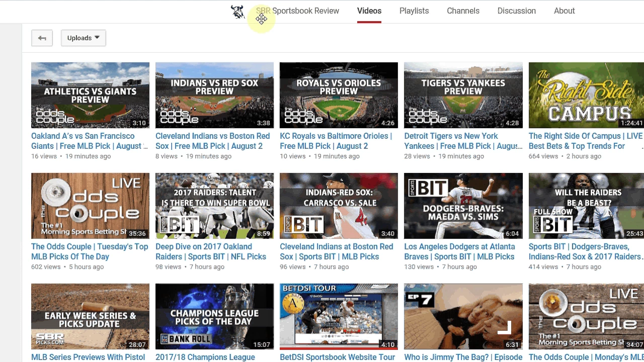The height and width of the screenshot is (362, 644).
Task: Switch to the Channels tab
Action: point(463,11)
